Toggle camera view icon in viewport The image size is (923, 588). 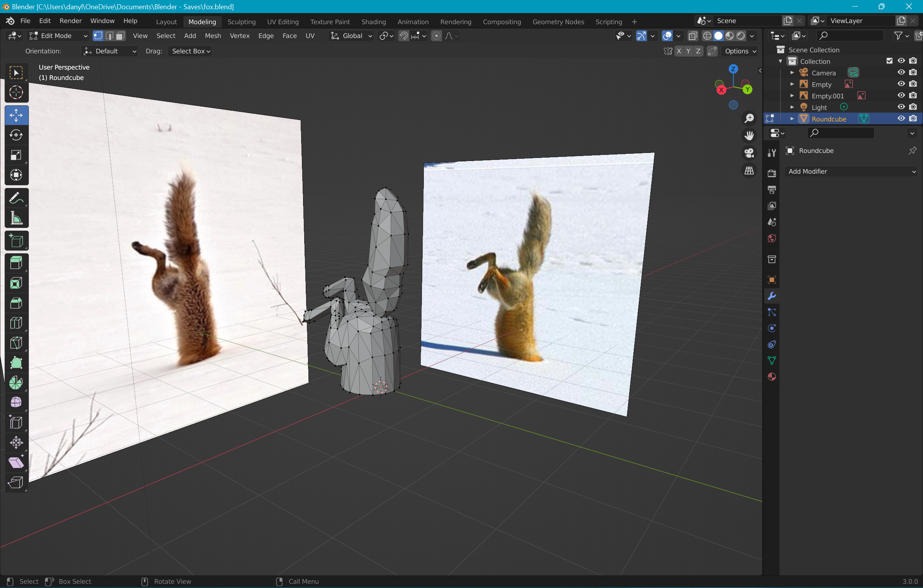[x=749, y=153]
